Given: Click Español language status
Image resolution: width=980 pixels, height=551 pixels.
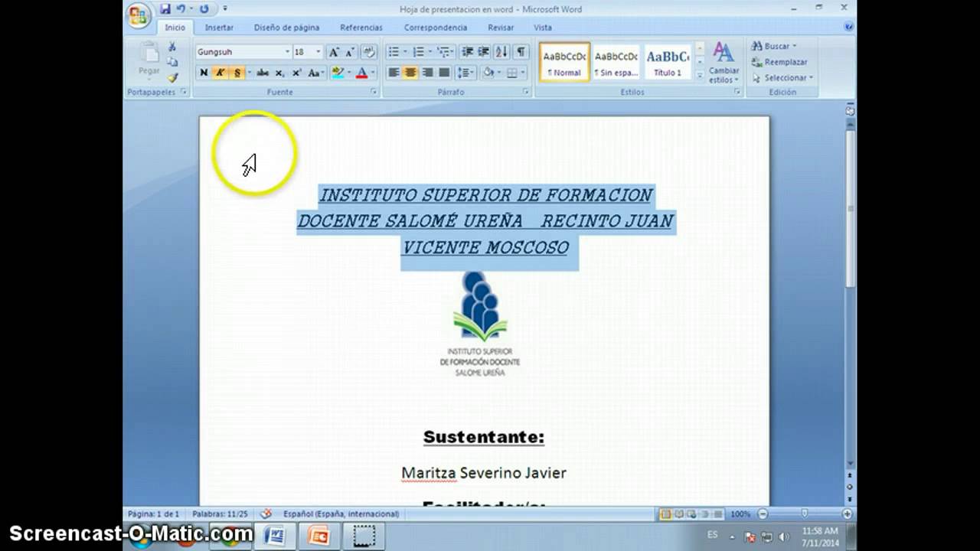Looking at the screenshot, I should pyautogui.click(x=341, y=514).
